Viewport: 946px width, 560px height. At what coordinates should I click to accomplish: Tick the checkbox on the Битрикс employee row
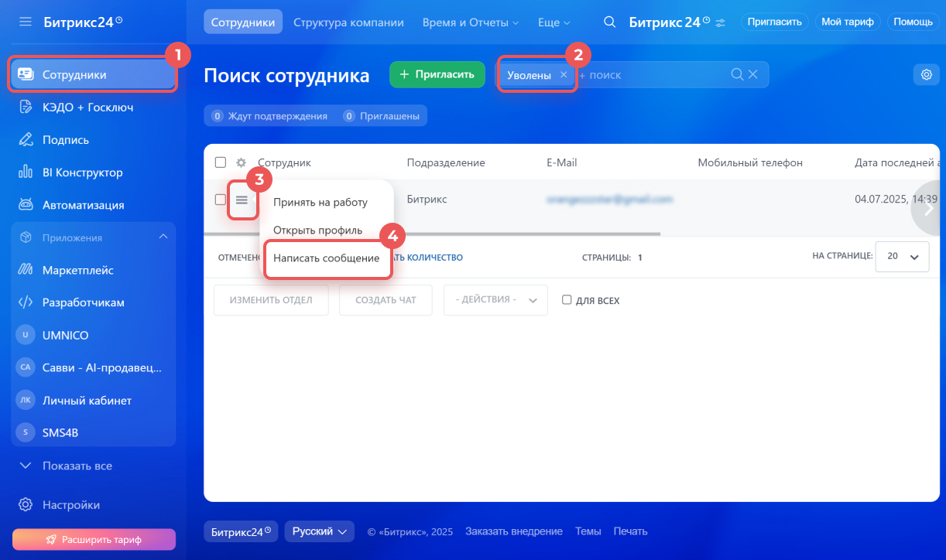click(221, 200)
